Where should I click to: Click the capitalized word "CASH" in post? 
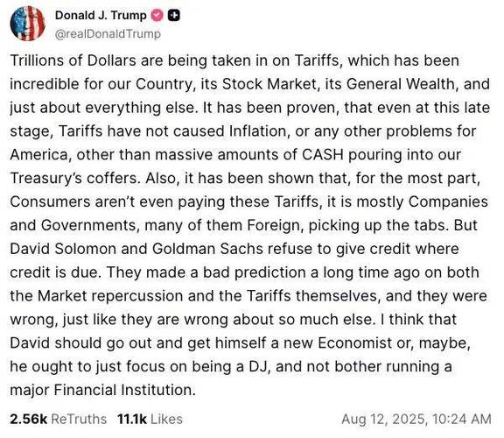click(x=323, y=154)
